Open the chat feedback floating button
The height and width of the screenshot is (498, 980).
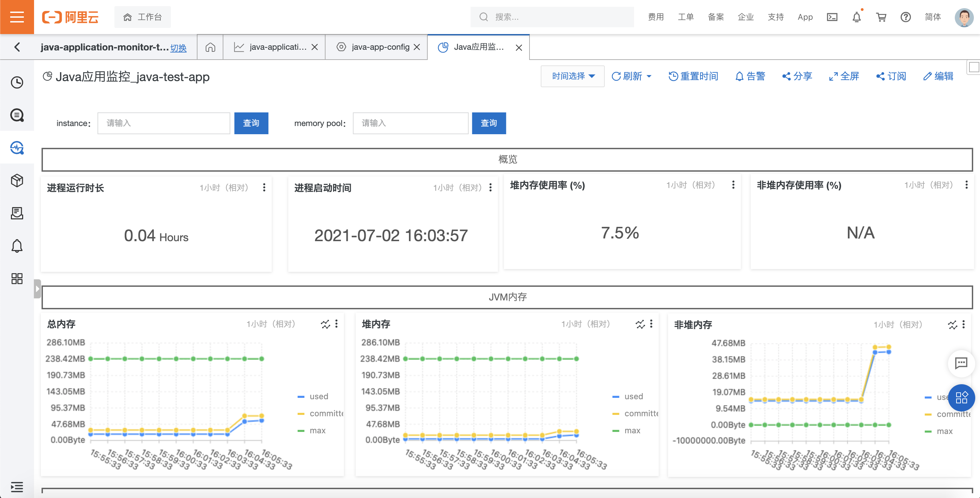click(961, 363)
